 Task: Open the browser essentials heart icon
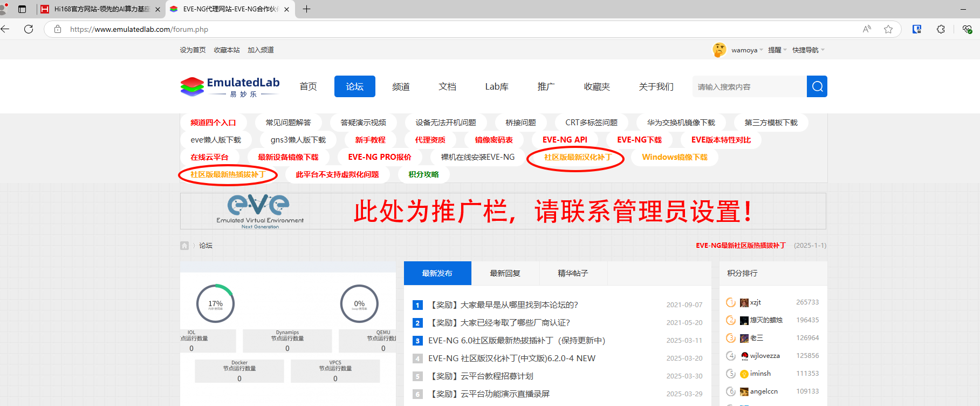pos(967,29)
